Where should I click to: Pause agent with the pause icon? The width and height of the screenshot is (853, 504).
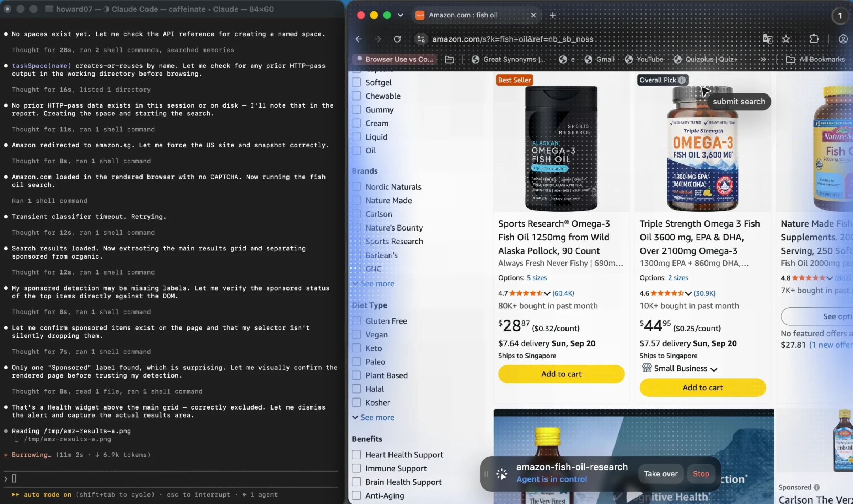click(486, 474)
